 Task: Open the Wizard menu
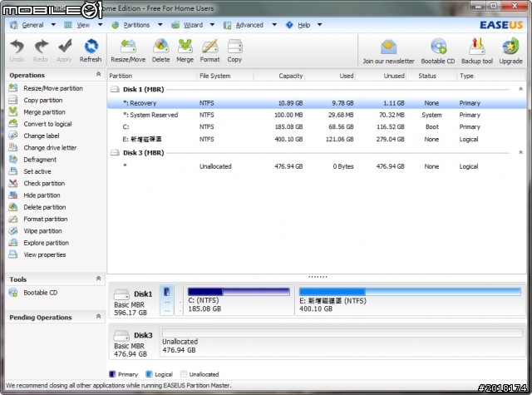click(193, 25)
